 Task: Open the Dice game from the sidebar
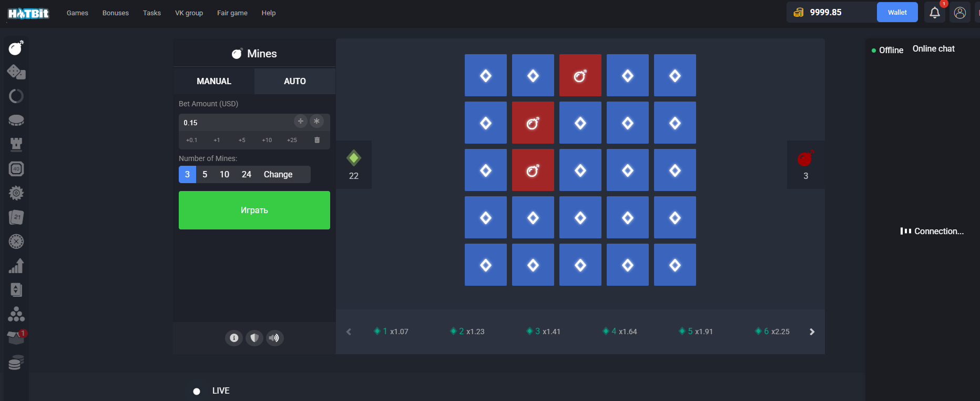pyautogui.click(x=16, y=72)
